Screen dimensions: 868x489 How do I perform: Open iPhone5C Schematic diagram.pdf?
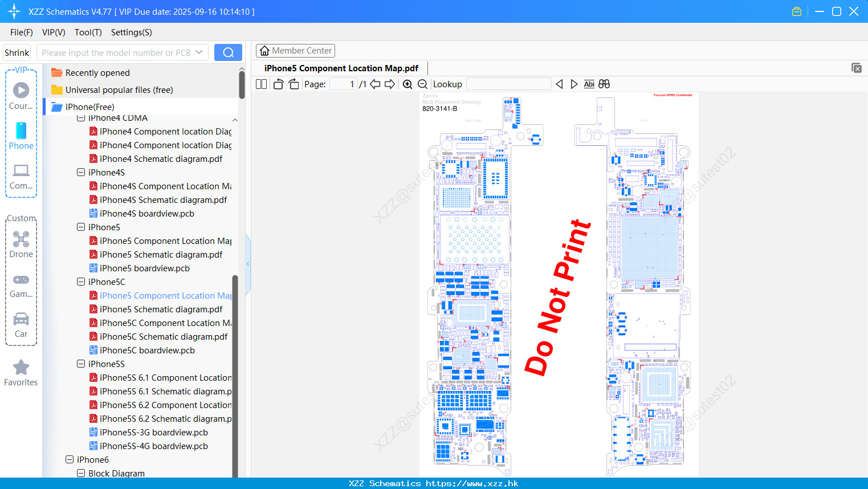click(x=158, y=337)
